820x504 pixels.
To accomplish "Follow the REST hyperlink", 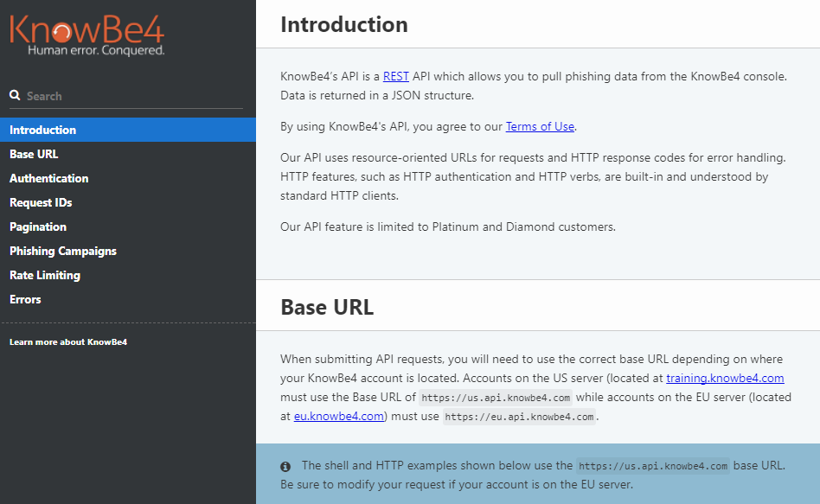I will [396, 76].
